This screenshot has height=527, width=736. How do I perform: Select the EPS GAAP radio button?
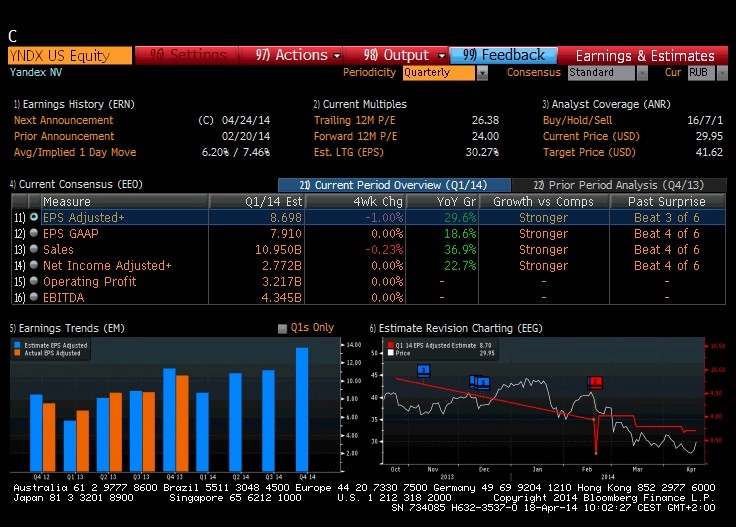coord(34,233)
